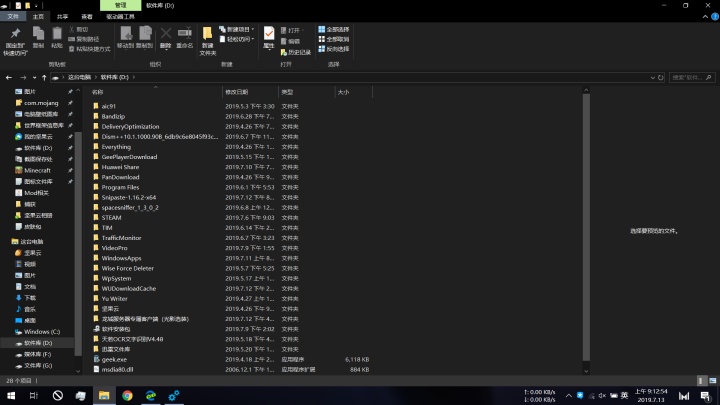The height and width of the screenshot is (405, 720).
Task: Switch to the View (查看) tab
Action: point(87,17)
